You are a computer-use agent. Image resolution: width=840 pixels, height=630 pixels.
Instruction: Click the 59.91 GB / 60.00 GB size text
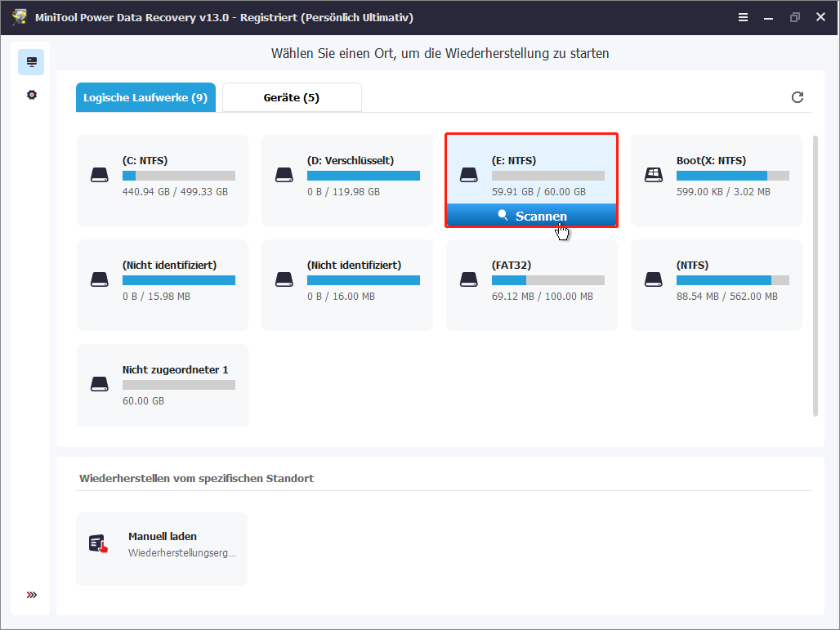click(x=539, y=191)
